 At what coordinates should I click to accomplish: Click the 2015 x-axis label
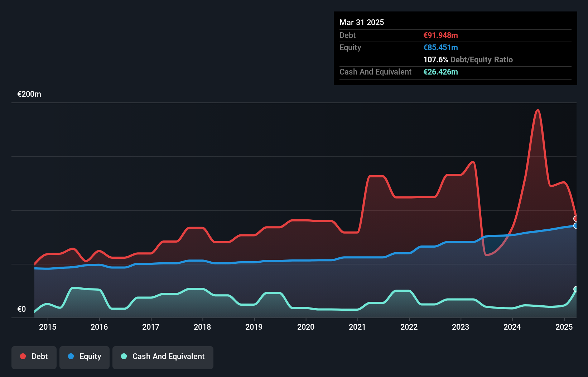pyautogui.click(x=48, y=327)
